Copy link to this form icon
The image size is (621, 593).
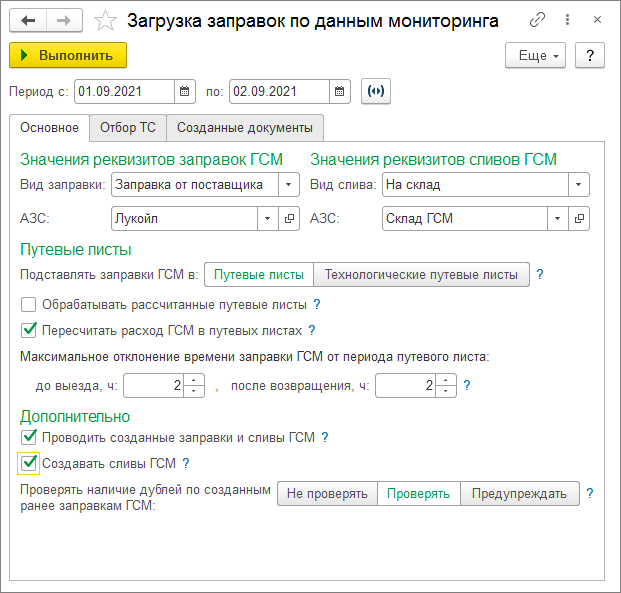[x=537, y=20]
